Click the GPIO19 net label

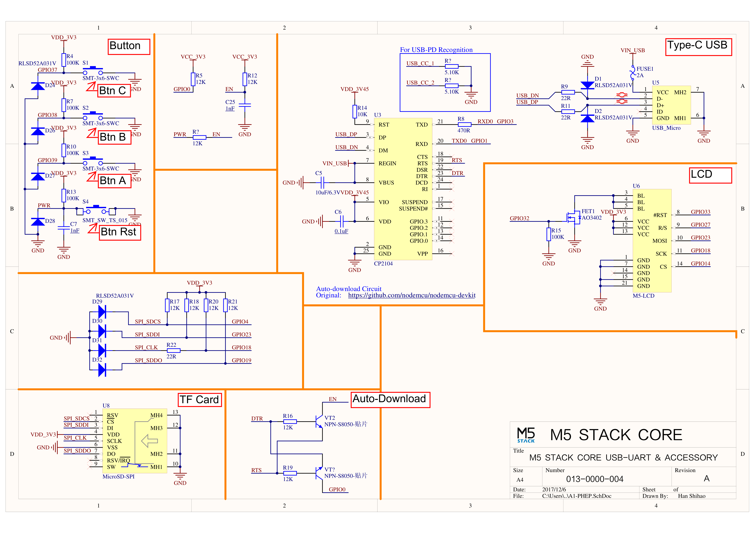(241, 360)
